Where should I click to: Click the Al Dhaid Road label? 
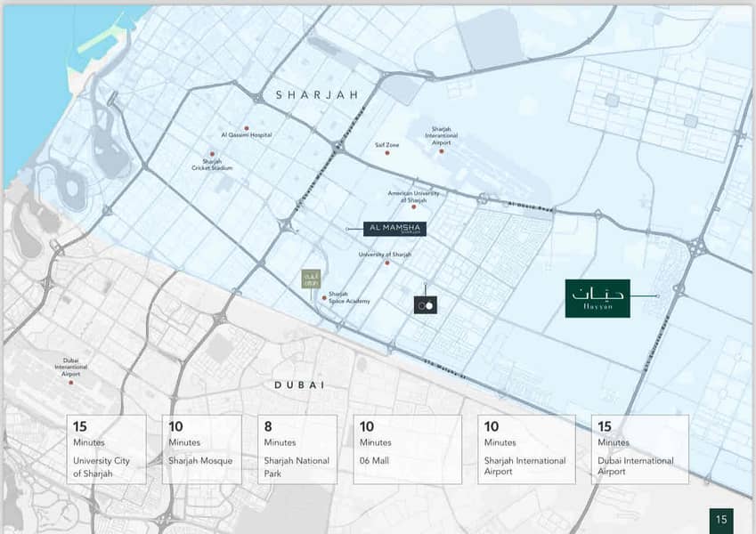click(532, 207)
